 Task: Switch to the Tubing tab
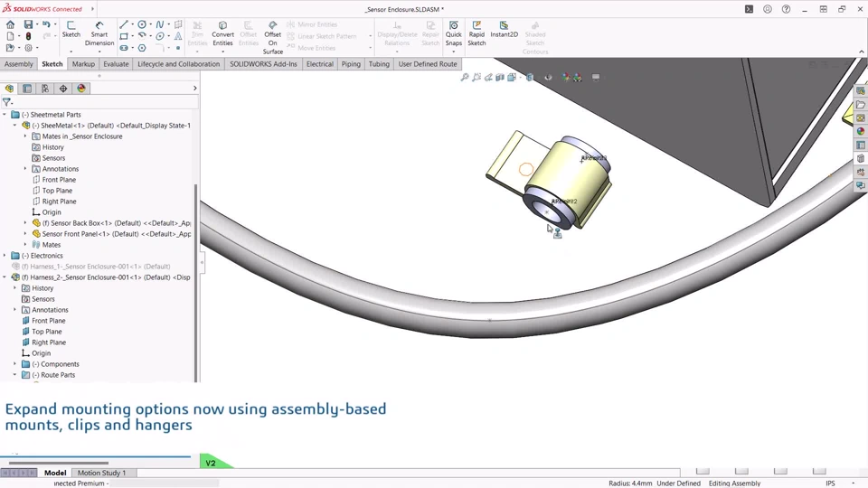click(x=379, y=64)
